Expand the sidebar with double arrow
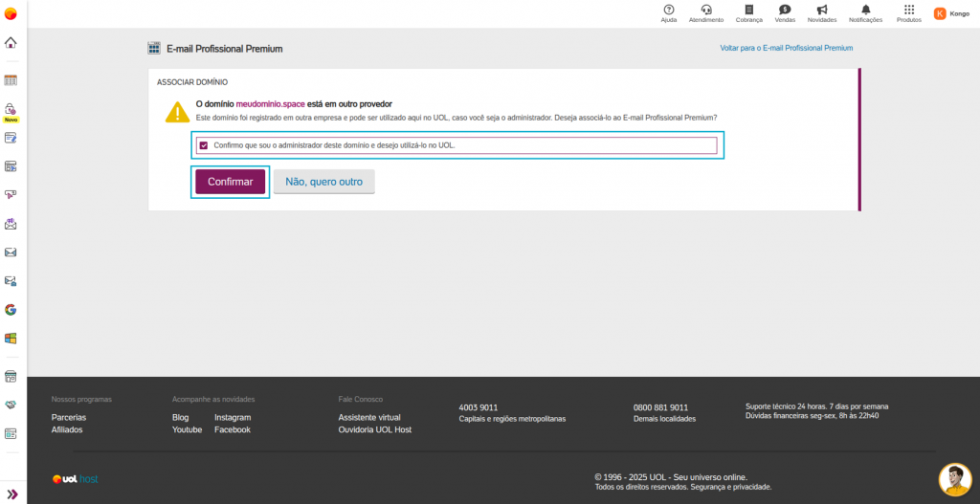Viewport: 980px width, 504px height. pos(11,494)
